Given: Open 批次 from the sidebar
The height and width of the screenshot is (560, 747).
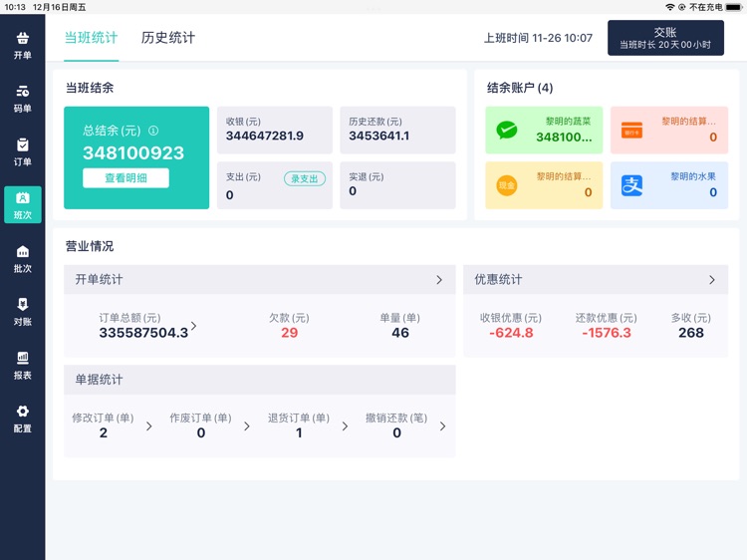Looking at the screenshot, I should [x=22, y=259].
